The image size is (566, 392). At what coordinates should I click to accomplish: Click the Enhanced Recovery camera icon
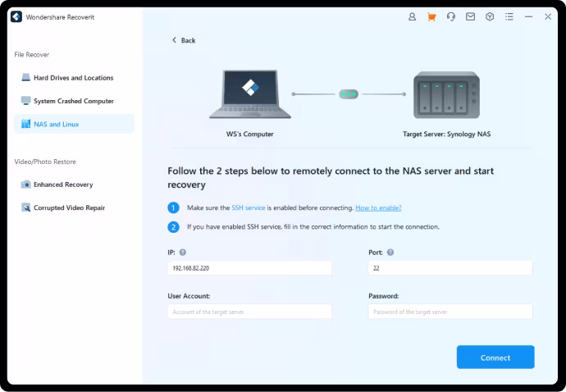point(25,185)
